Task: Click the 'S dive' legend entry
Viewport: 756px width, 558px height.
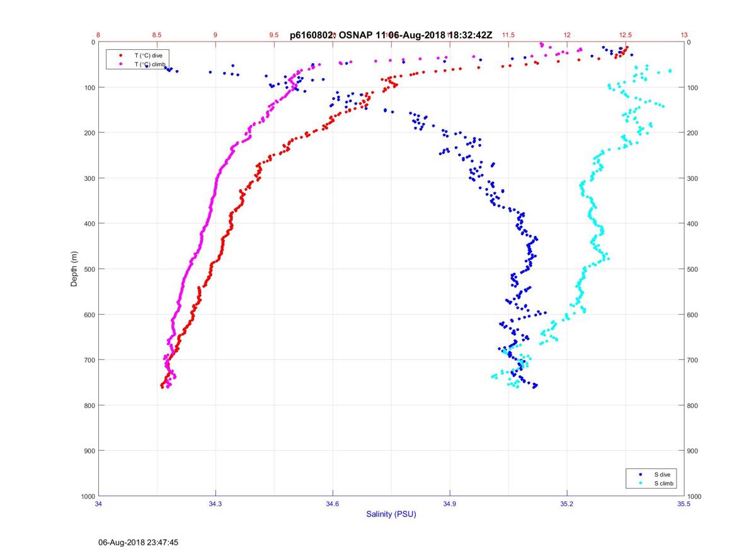Action: 663,474
